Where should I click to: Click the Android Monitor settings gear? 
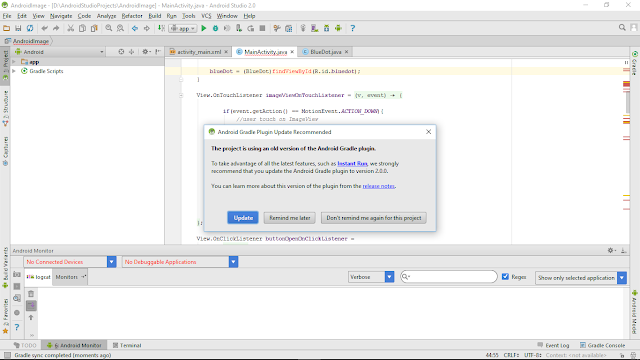611,251
